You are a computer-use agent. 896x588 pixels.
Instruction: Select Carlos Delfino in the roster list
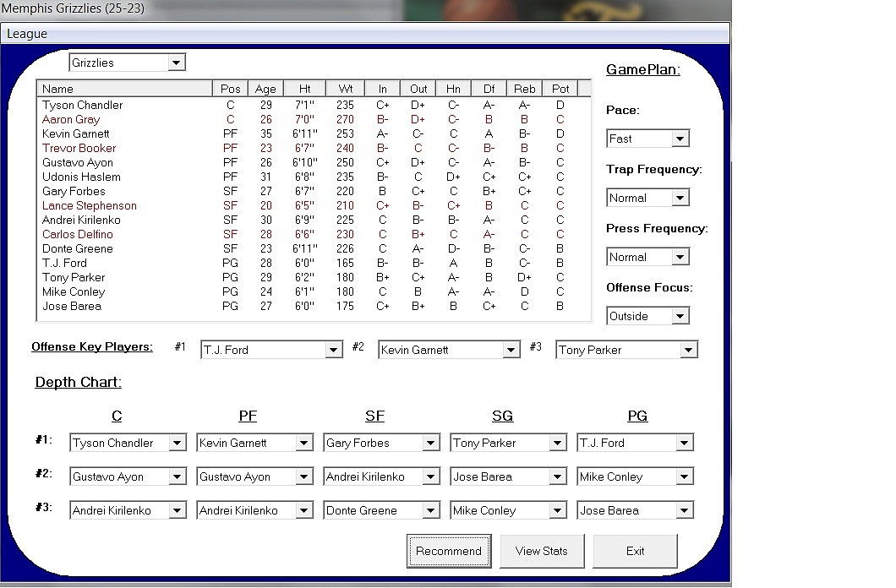(x=313, y=234)
